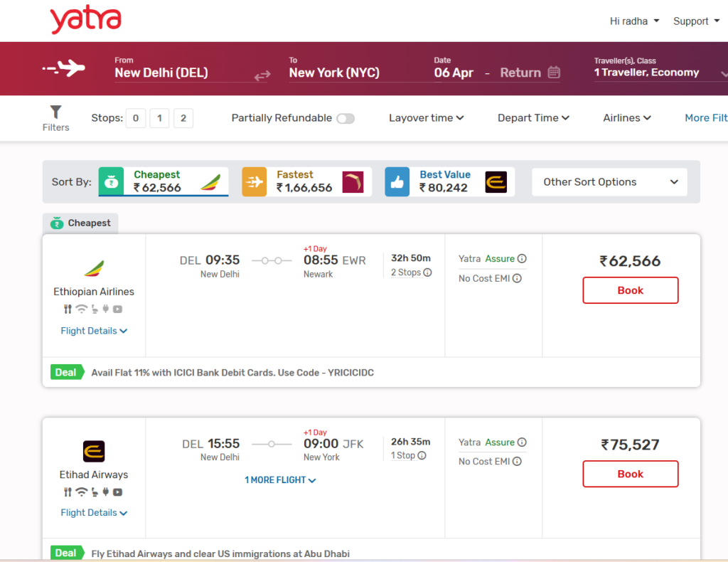The image size is (728, 562).
Task: Toggle the Partially Refundable switch
Action: (x=346, y=118)
